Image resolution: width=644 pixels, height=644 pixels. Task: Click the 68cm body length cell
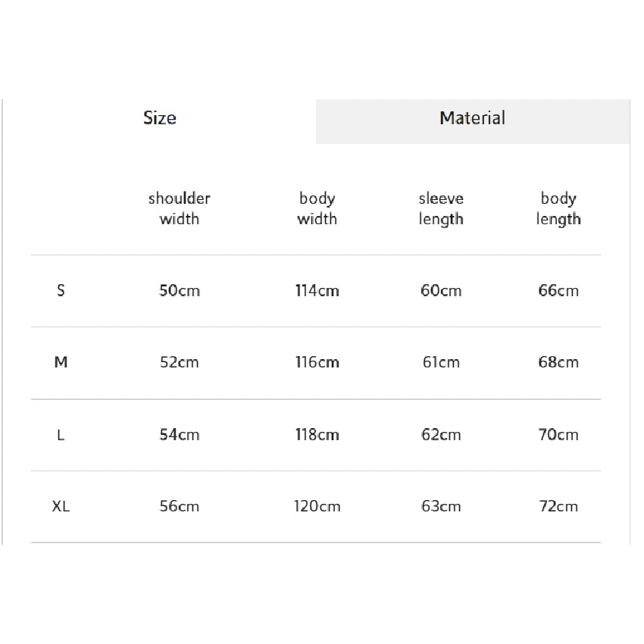click(558, 362)
